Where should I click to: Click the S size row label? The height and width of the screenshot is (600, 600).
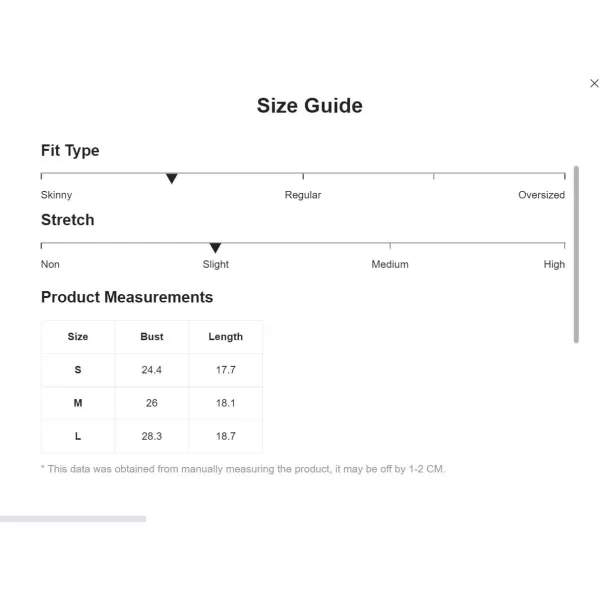[x=78, y=370]
